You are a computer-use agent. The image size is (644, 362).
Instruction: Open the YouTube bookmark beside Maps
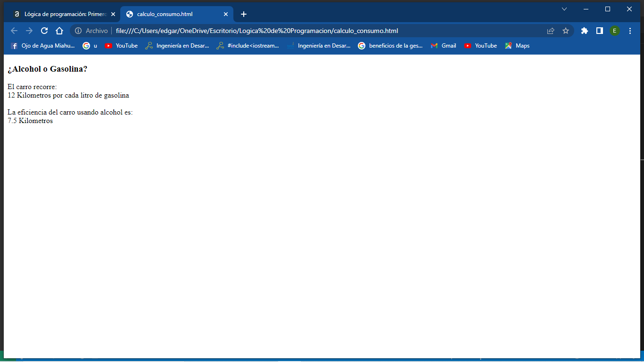480,46
